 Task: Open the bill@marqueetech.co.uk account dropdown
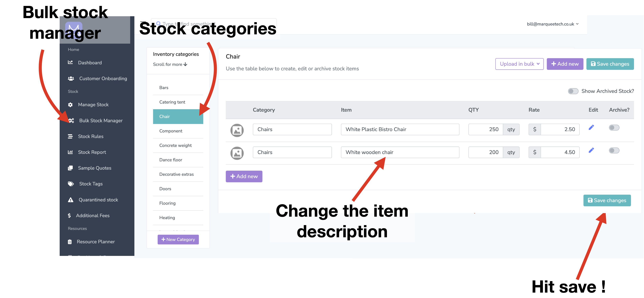click(552, 24)
